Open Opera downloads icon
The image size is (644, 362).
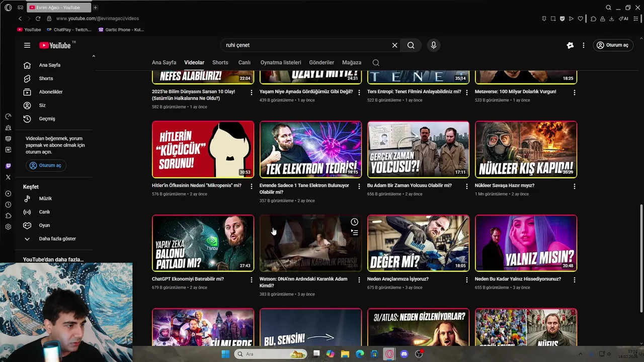(x=611, y=19)
